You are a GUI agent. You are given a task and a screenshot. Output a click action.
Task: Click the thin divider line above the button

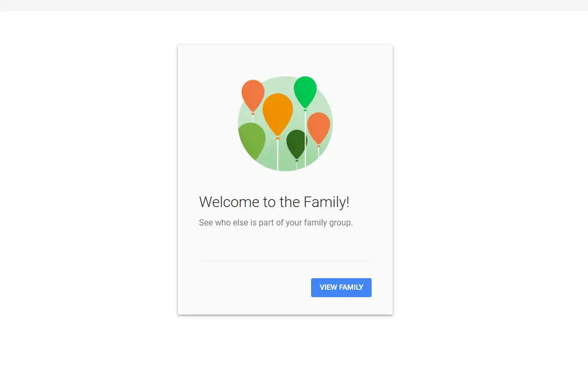pyautogui.click(x=285, y=261)
